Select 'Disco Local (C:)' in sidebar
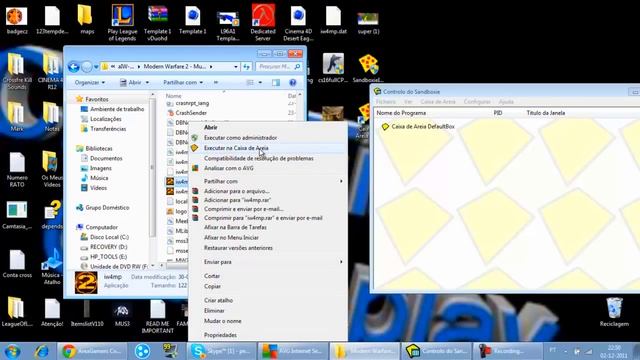Image resolution: width=640 pixels, height=360 pixels. [109, 237]
